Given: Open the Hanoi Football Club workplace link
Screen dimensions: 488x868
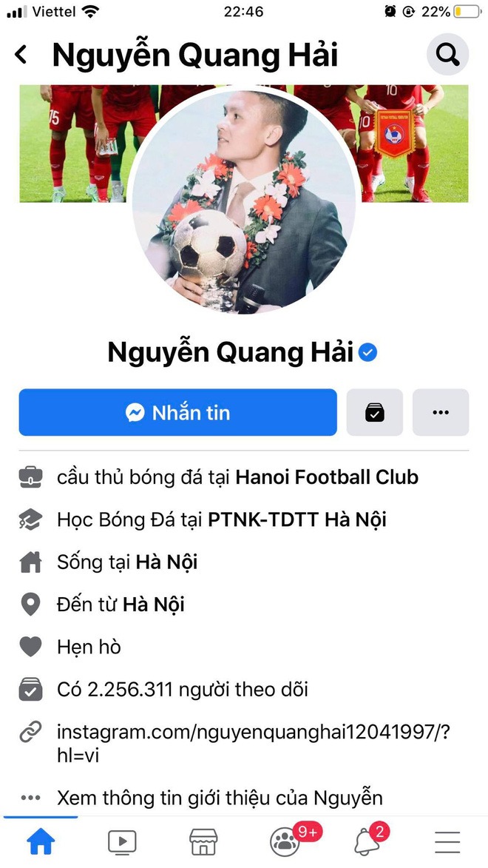Looking at the screenshot, I should tap(327, 477).
